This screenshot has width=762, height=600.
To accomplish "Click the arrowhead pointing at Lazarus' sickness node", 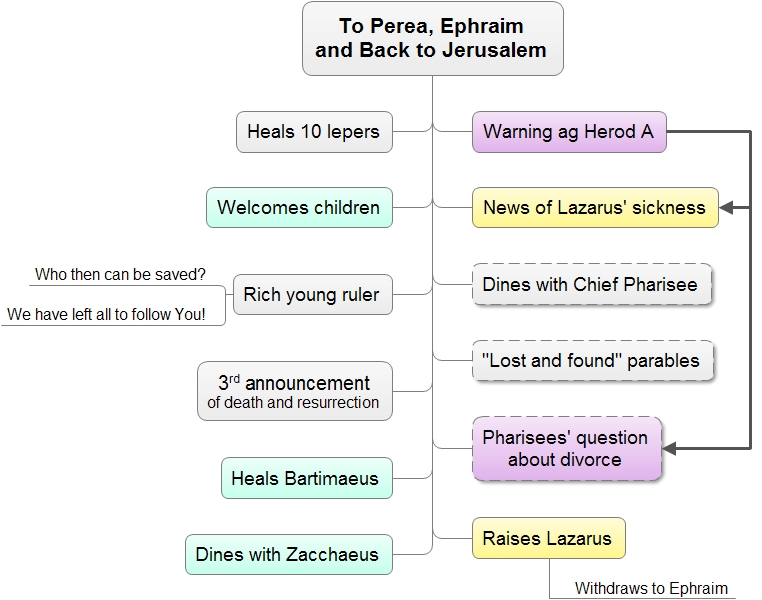I will [x=726, y=207].
